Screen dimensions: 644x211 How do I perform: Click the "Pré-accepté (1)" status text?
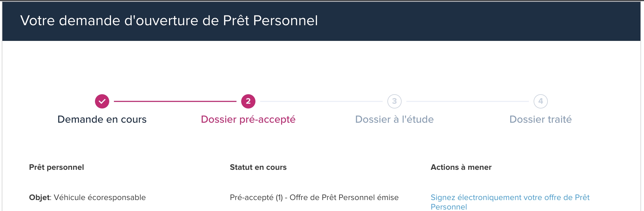pyautogui.click(x=256, y=198)
